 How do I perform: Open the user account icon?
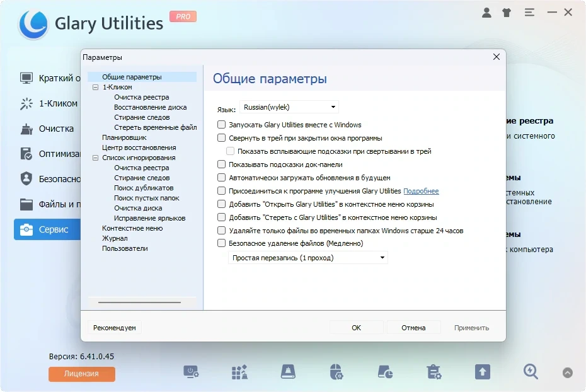486,13
